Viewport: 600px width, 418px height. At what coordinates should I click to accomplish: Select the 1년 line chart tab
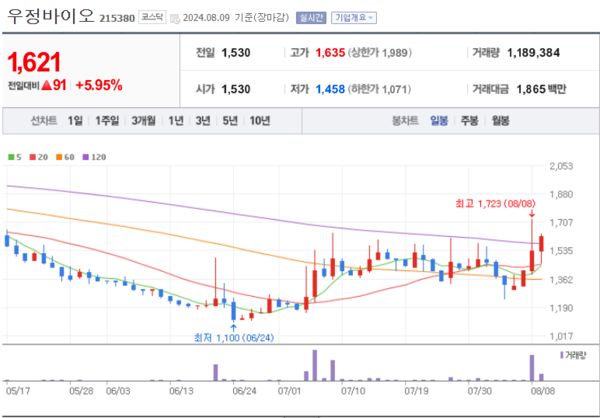click(176, 121)
